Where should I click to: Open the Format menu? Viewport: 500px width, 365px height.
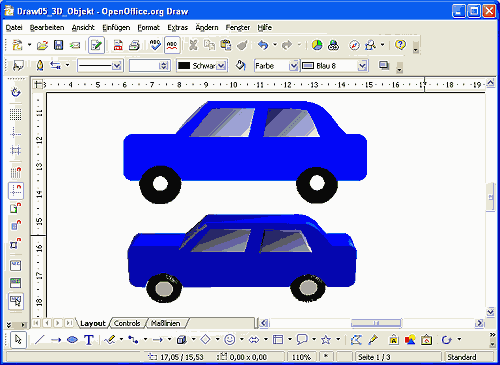(x=149, y=28)
